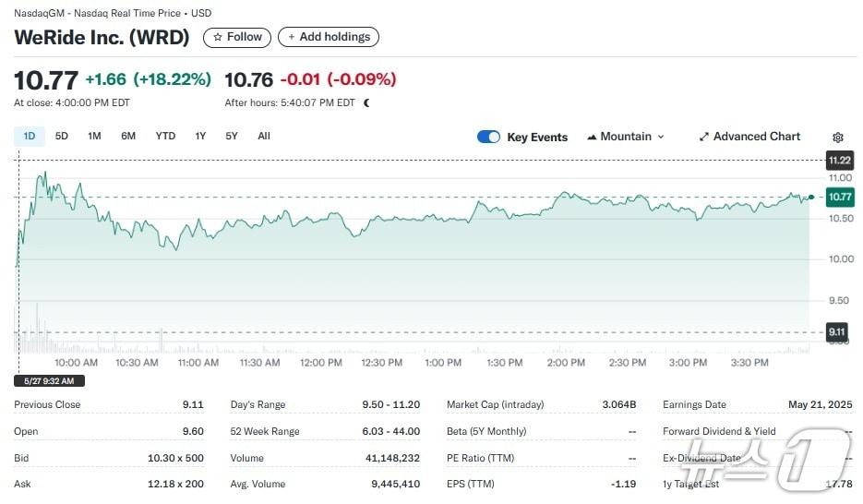The height and width of the screenshot is (504, 863).
Task: Switch to the 5D range tab
Action: click(62, 137)
